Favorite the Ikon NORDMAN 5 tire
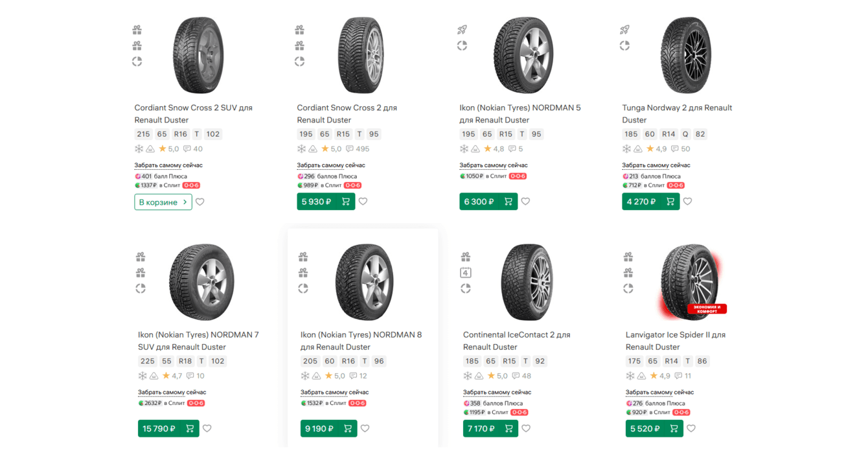 (x=525, y=202)
